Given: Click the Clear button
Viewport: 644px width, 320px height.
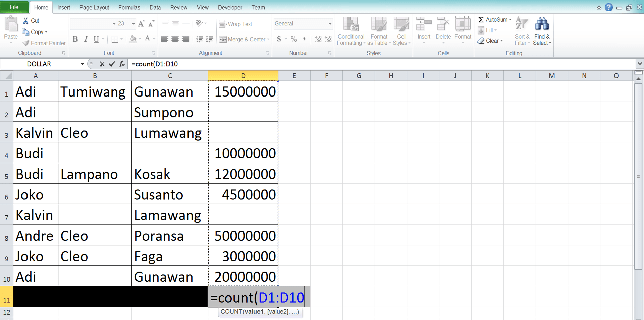Looking at the screenshot, I should pos(490,41).
